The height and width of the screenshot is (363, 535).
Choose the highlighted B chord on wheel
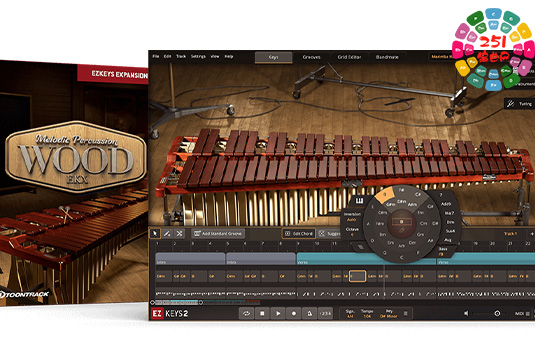pyautogui.click(x=385, y=195)
